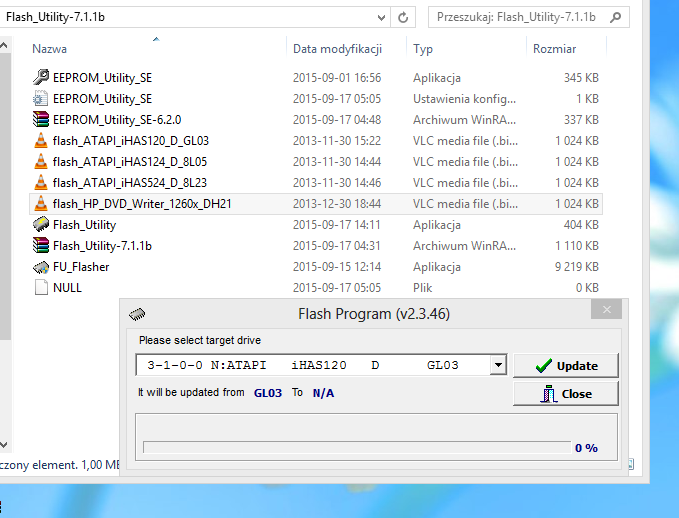Click the Plik type cell of NULL
The height and width of the screenshot is (518, 679).
422,288
